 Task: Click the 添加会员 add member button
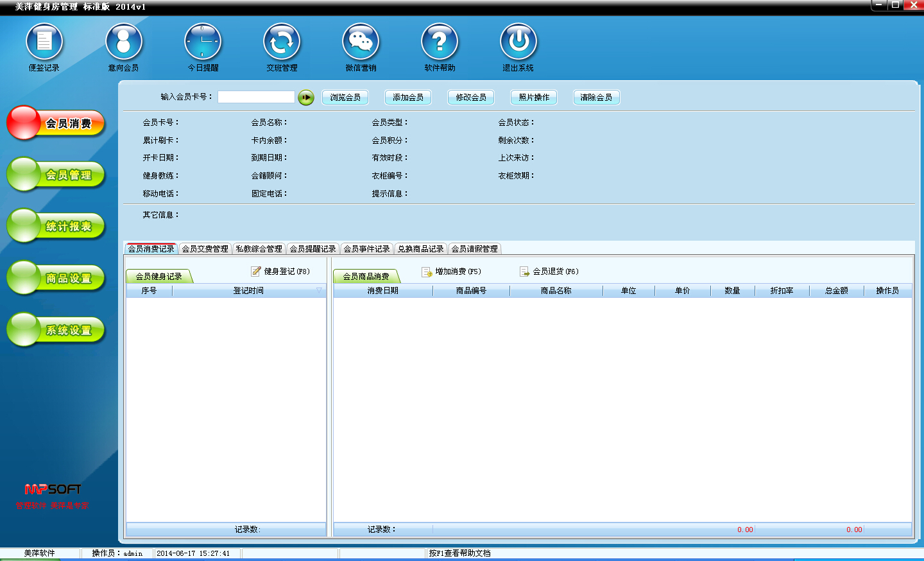point(408,98)
